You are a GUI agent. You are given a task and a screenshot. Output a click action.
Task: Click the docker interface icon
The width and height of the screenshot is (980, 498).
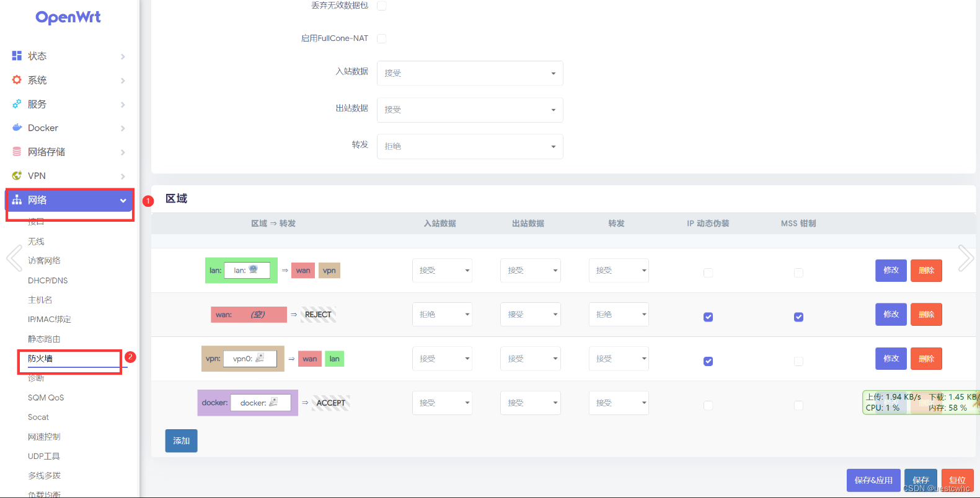click(x=273, y=402)
